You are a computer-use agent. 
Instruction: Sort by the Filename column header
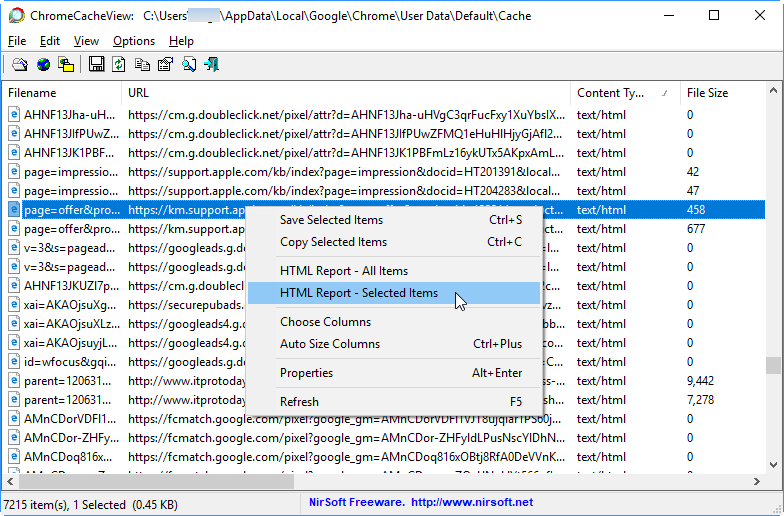[x=62, y=93]
